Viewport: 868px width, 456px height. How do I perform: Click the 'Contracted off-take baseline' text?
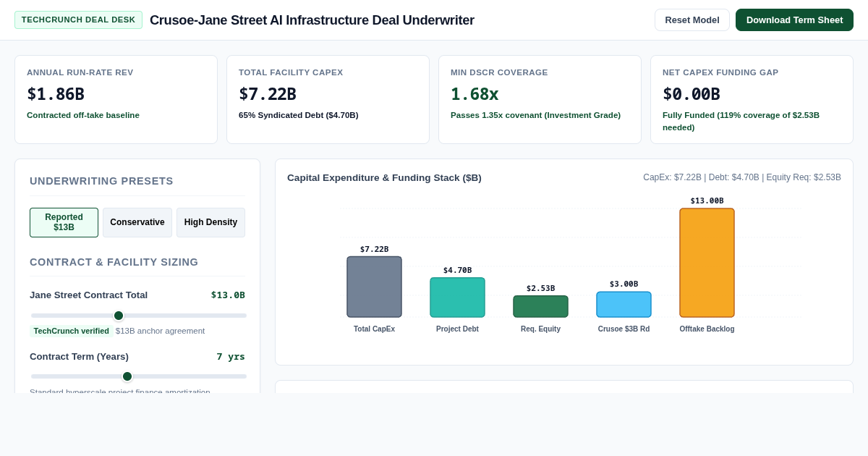coord(83,115)
